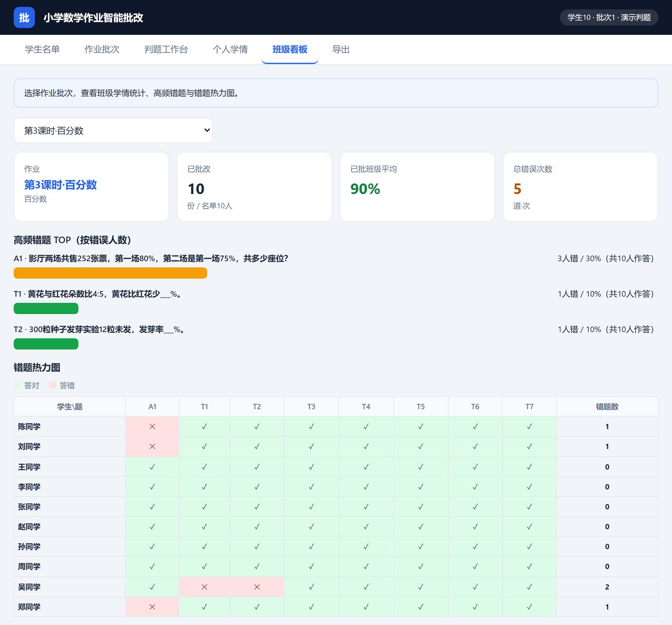
Task: Click the green T2 error-rate bar
Action: click(46, 344)
